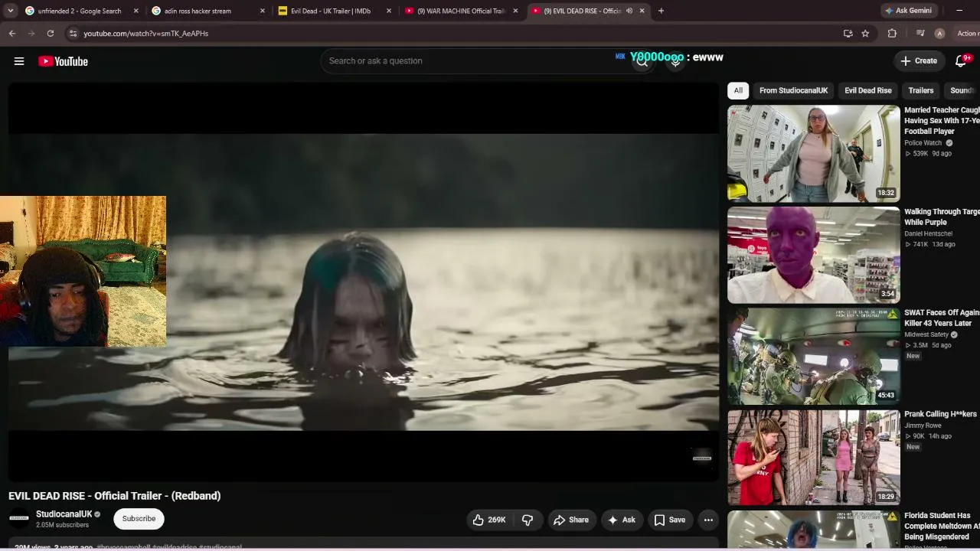View site information icon in address bar

(x=73, y=34)
